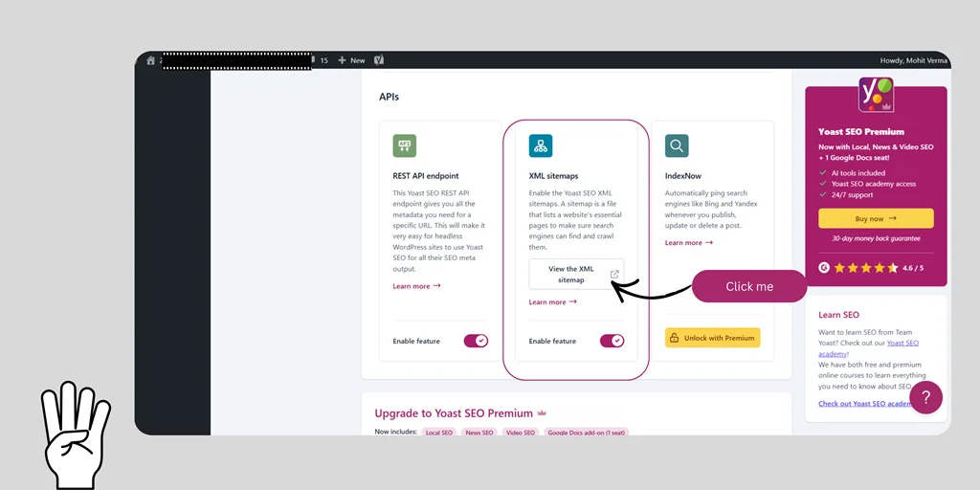Open Learn more link under XML sitemaps
This screenshot has height=490, width=980.
(552, 302)
